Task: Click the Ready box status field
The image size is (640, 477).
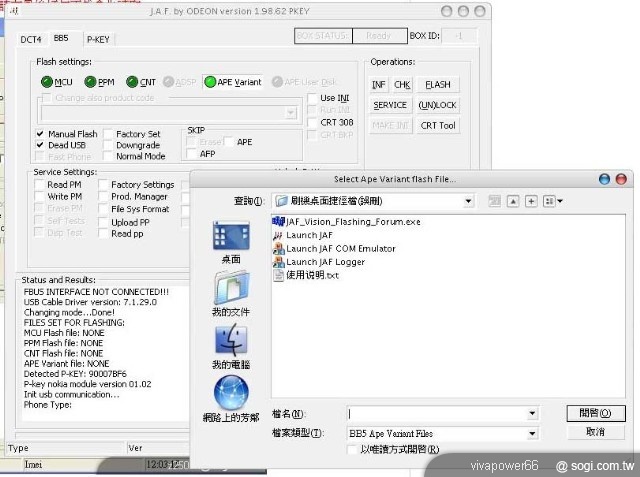Action: [380, 36]
